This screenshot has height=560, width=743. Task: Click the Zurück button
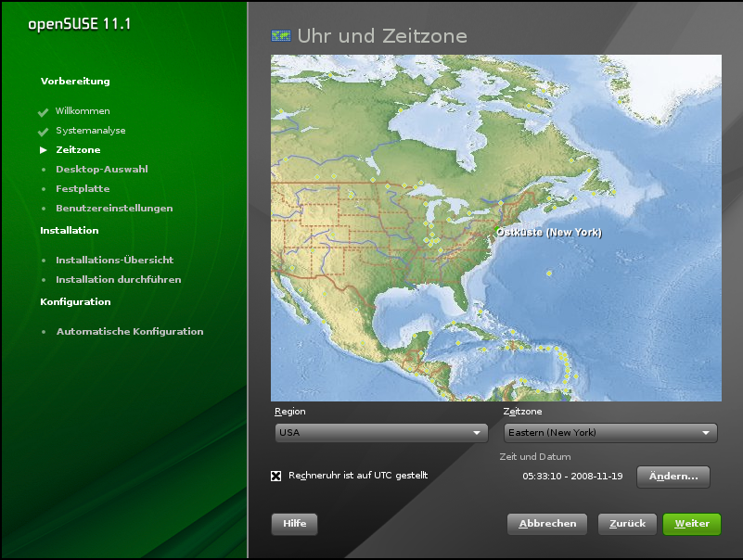tap(627, 524)
